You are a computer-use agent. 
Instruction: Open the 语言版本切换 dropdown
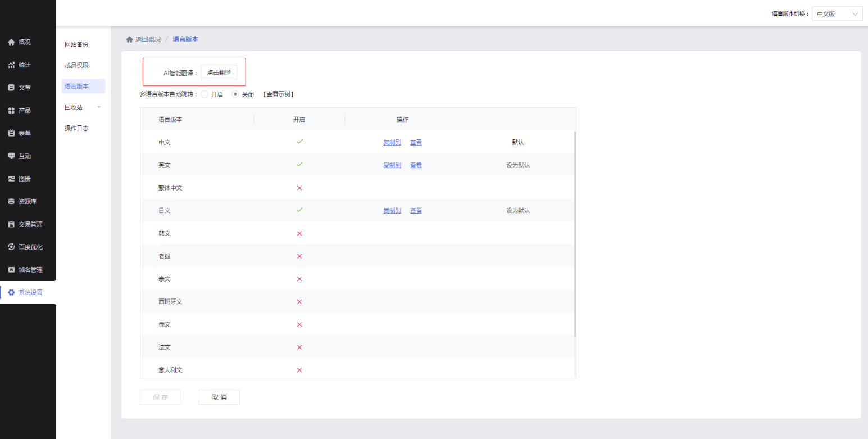837,14
